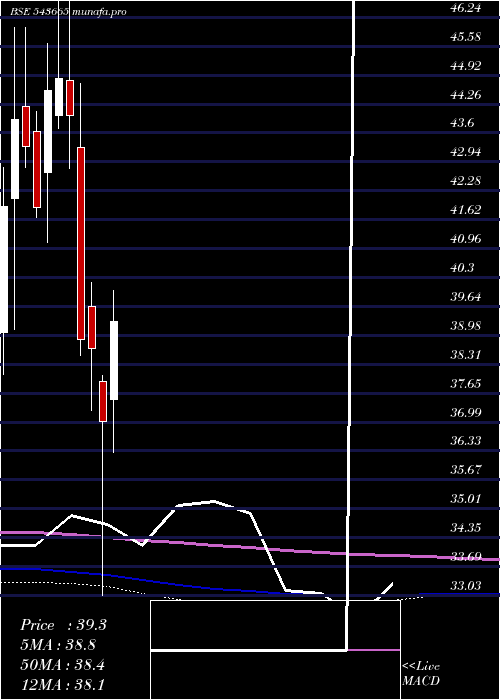Click the 36.99 price axis label
This screenshot has height=700, width=500.
tap(466, 412)
